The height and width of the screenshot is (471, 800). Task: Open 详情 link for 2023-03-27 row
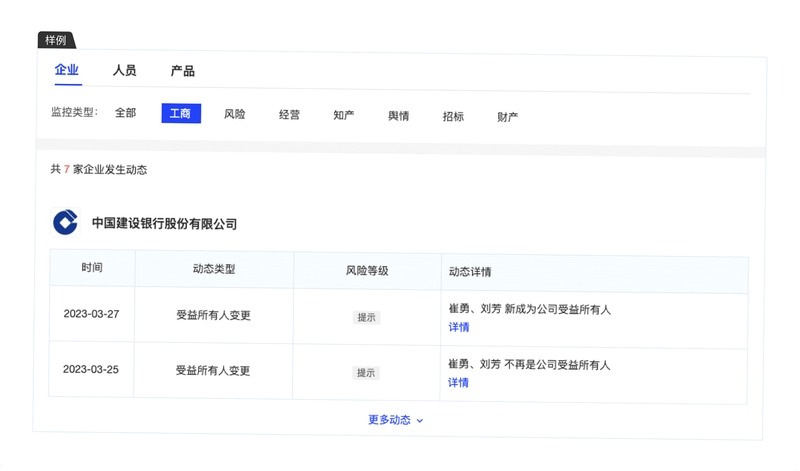(x=459, y=327)
